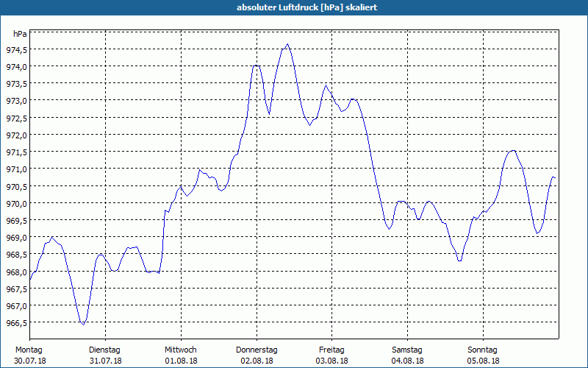588x368 pixels.
Task: Click the 966,5 axis value
Action: (x=16, y=323)
